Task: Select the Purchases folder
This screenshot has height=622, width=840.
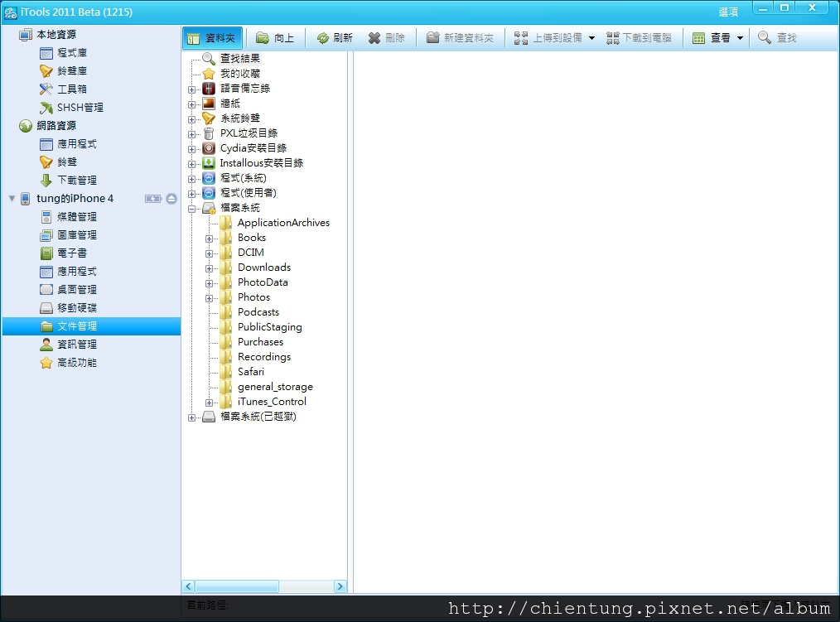Action: pyautogui.click(x=260, y=342)
